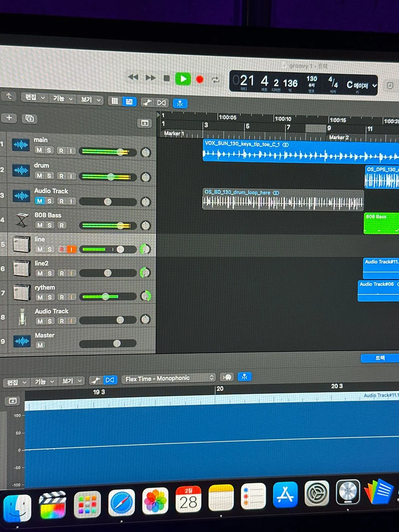This screenshot has height=532, width=399.
Task: Toggle the Automation view icon
Action: [147, 102]
